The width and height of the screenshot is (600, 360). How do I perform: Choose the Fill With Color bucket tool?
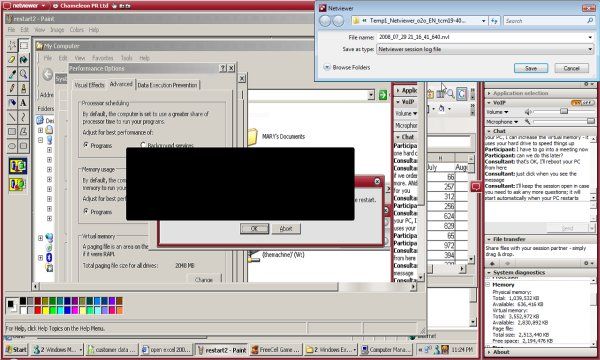(x=24, y=60)
